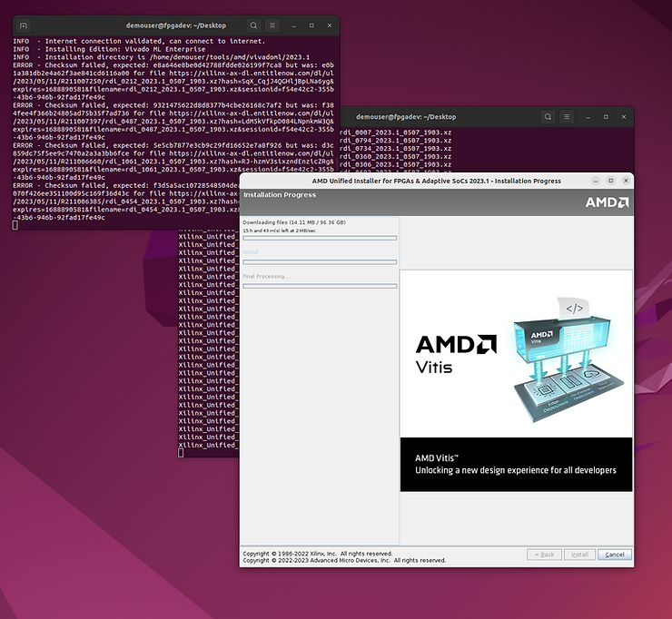
Task: Click the '15 h and 43 m(s) left' text
Action: pyautogui.click(x=280, y=231)
